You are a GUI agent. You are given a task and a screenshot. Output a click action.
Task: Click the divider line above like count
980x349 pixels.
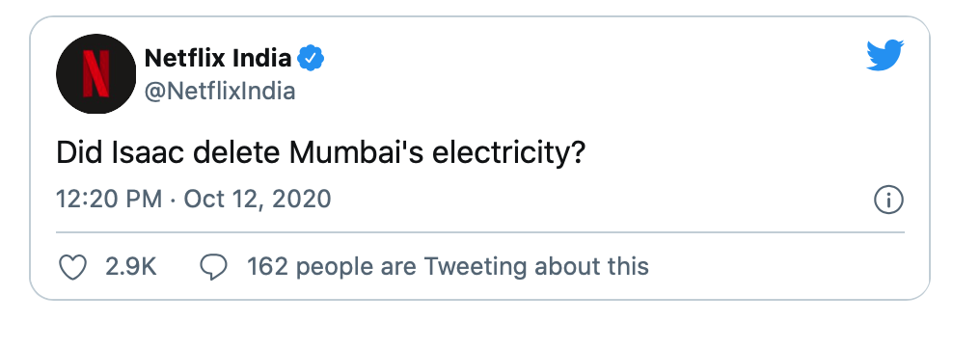pos(480,232)
